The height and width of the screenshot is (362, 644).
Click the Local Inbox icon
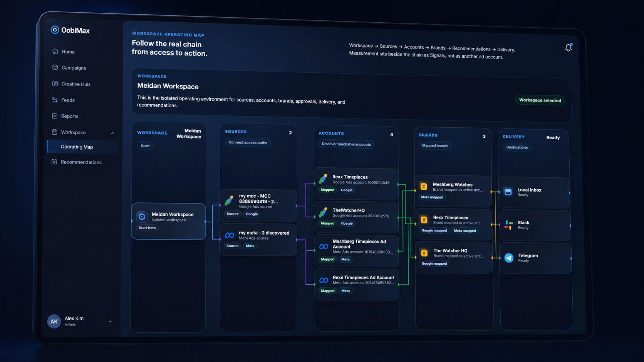[x=508, y=192]
